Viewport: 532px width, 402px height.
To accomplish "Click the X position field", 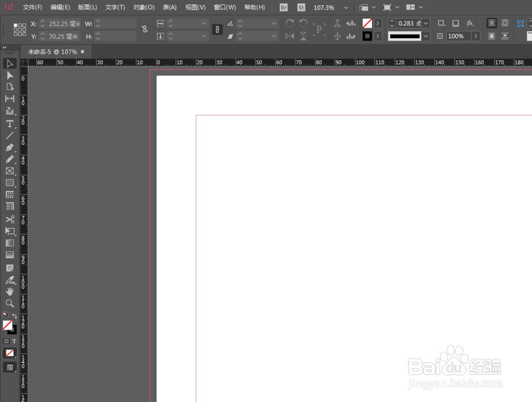I will click(x=64, y=24).
